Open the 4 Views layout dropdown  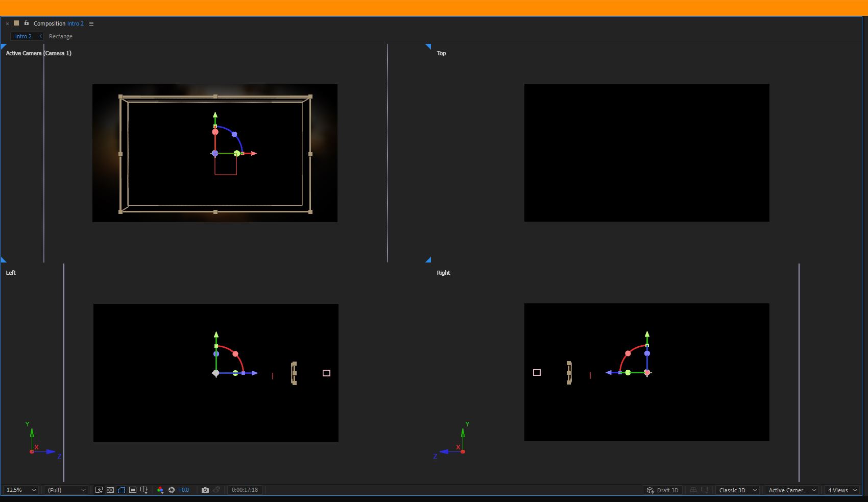[840, 490]
